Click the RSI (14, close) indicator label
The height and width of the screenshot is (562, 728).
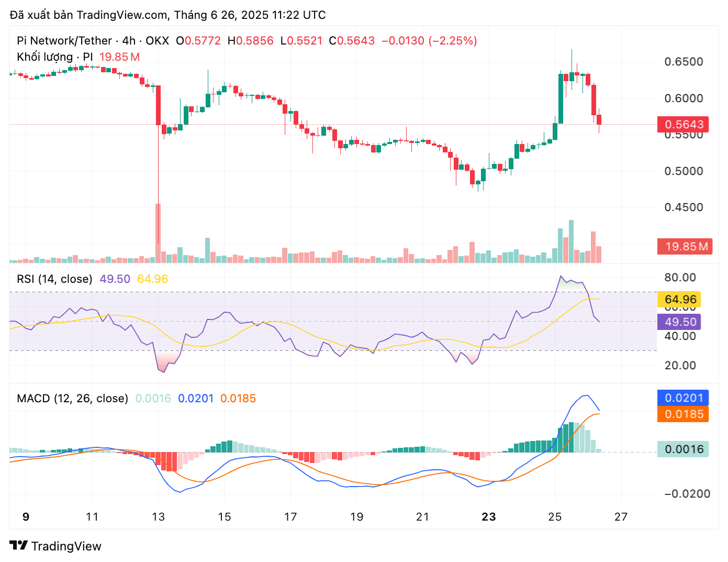click(x=54, y=279)
